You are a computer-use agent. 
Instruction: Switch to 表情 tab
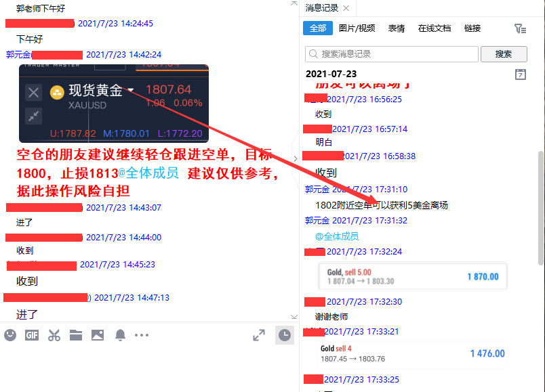(397, 28)
